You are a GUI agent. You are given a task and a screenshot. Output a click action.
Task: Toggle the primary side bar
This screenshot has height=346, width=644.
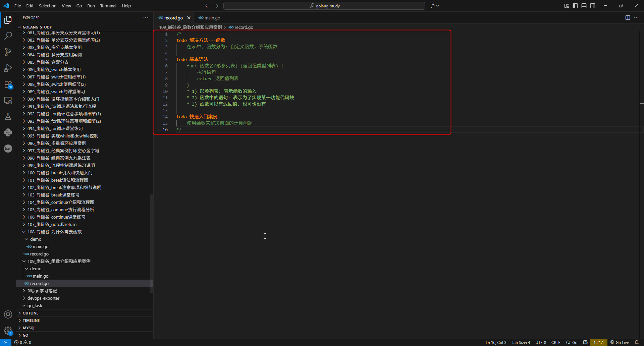click(x=575, y=6)
